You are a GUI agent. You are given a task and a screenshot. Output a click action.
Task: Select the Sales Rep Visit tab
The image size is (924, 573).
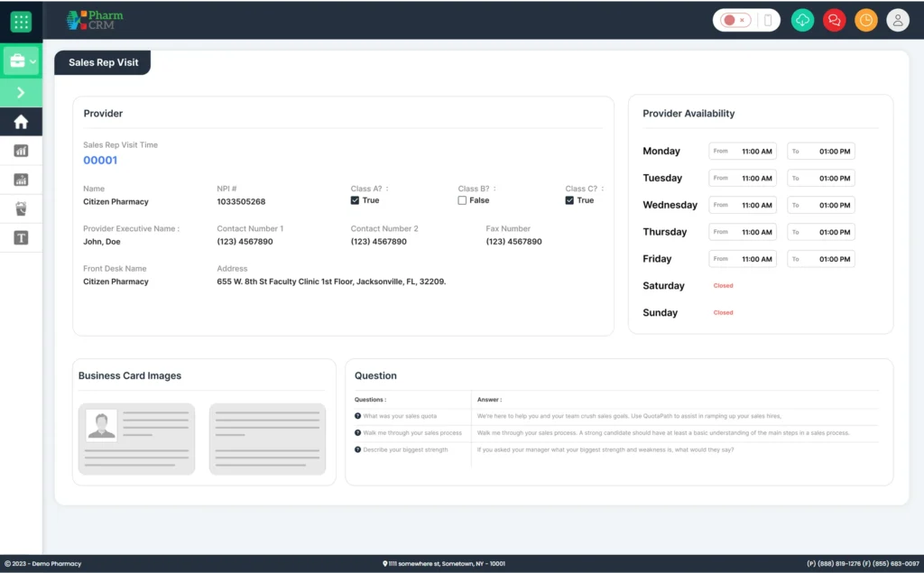tap(102, 62)
